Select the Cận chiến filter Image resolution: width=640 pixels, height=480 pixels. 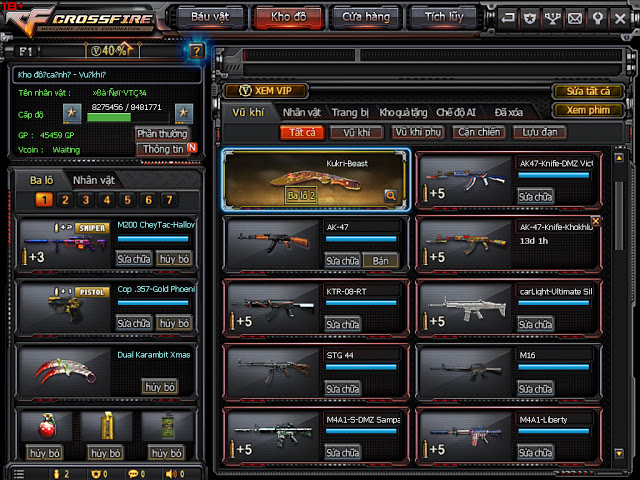[x=479, y=133]
